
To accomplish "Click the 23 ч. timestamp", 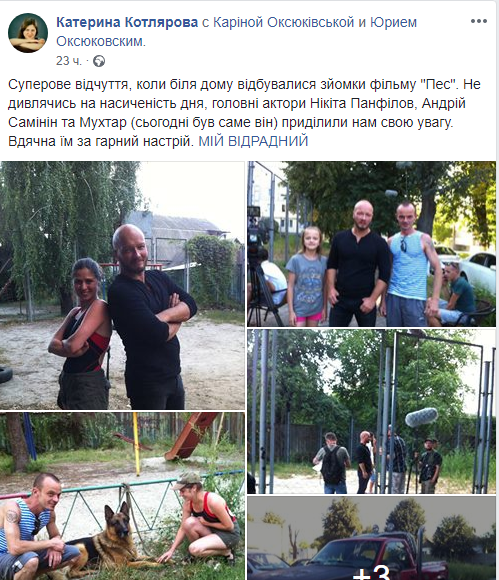I will (68, 61).
